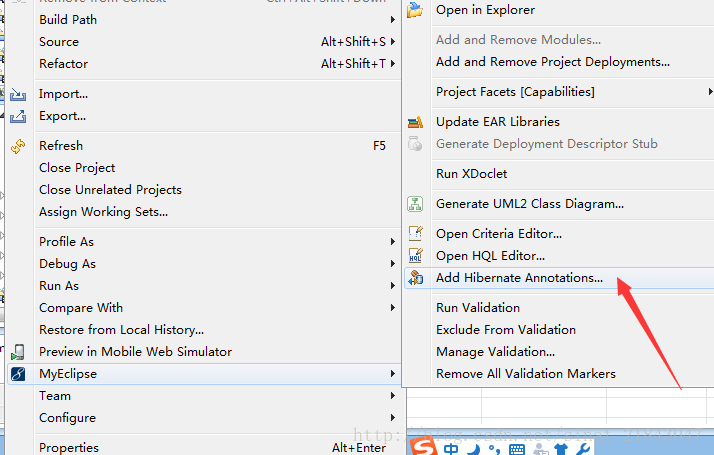Click the moon icon in IME bar
This screenshot has height=455, width=714.
[x=474, y=449]
